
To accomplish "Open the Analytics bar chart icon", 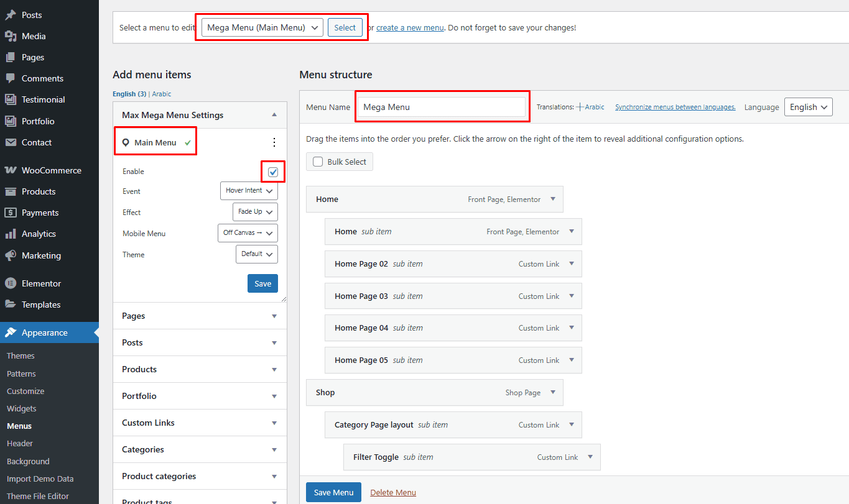I will 11,234.
